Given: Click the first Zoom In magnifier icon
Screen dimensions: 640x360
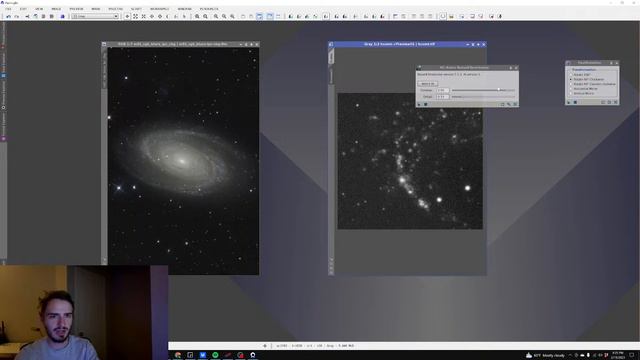Looking at the screenshot, I should (x=197, y=16).
